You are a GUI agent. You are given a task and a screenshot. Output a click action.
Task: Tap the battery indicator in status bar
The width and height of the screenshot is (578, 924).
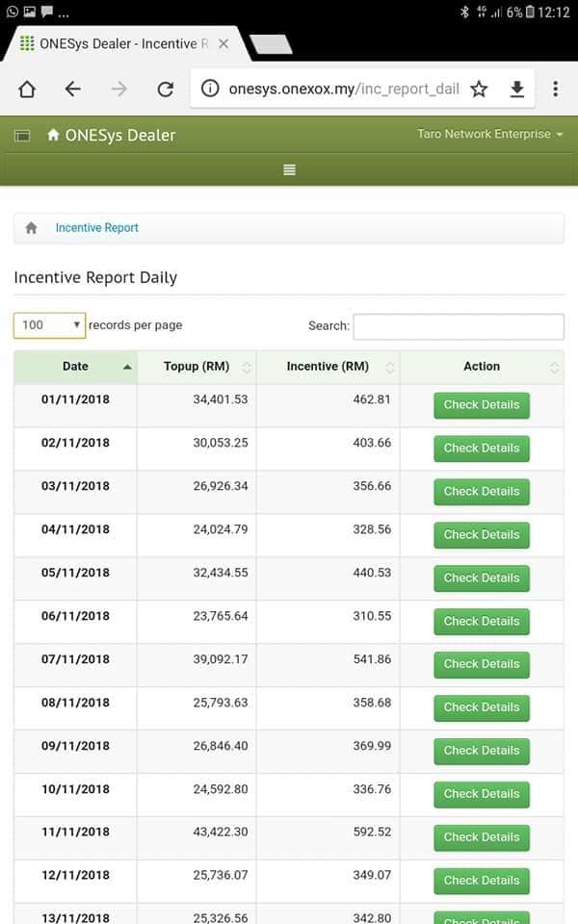point(530,12)
